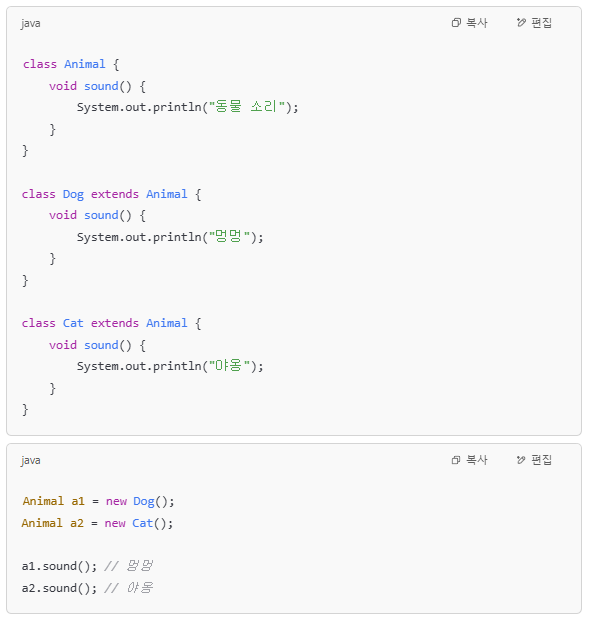This screenshot has width=596, height=621.
Task: Click the 'Animal a1 = new Dog();' line
Action: tap(98, 501)
